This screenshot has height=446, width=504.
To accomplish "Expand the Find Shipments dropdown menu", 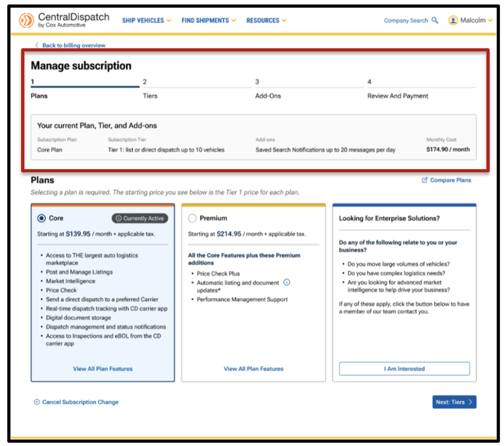I will pyautogui.click(x=209, y=20).
